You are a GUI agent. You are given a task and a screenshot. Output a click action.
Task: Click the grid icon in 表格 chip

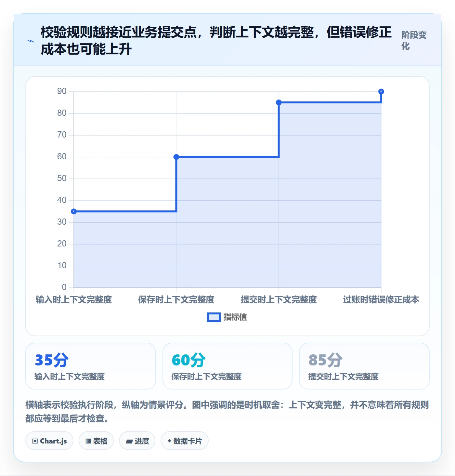click(88, 441)
